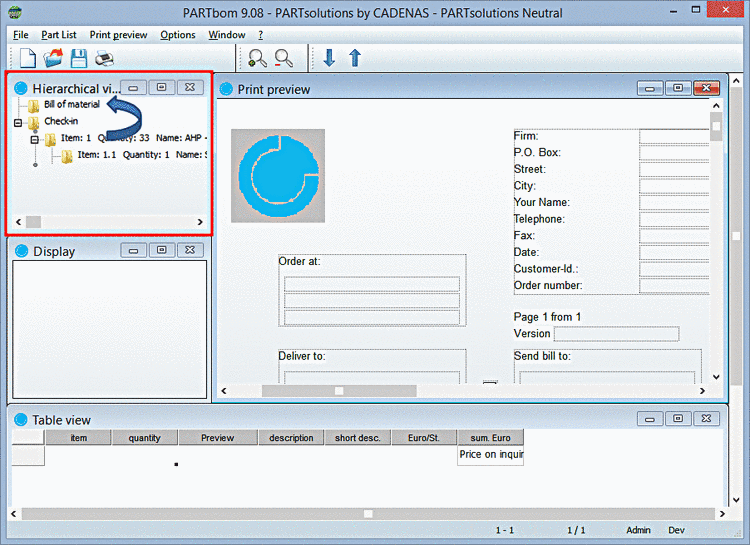Open the ? help menu
The height and width of the screenshot is (545, 750).
click(261, 35)
